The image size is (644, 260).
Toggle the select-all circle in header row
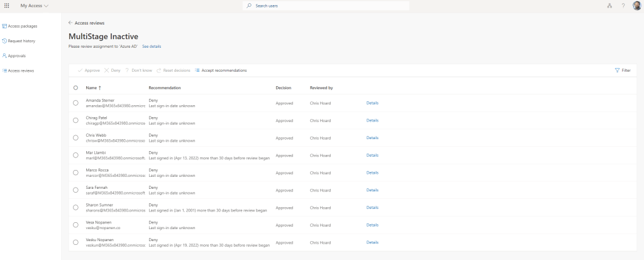pyautogui.click(x=75, y=88)
